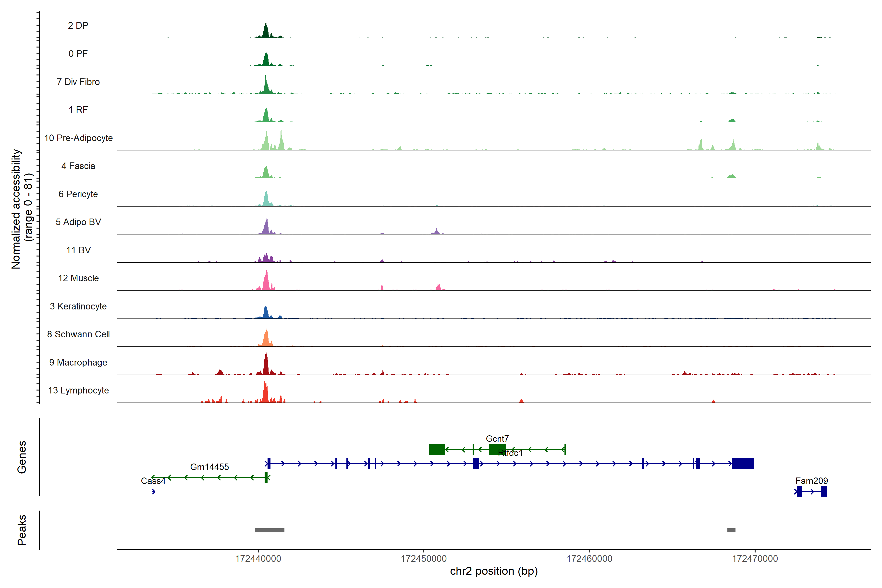Screen dimensions: 882x588
Task: Click the Genes panel label
Action: tap(22, 457)
